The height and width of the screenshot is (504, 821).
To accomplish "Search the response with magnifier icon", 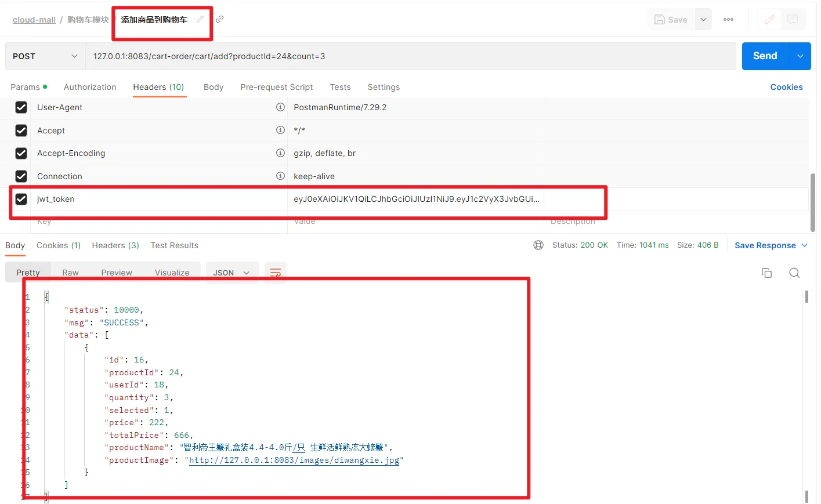I will click(x=794, y=273).
